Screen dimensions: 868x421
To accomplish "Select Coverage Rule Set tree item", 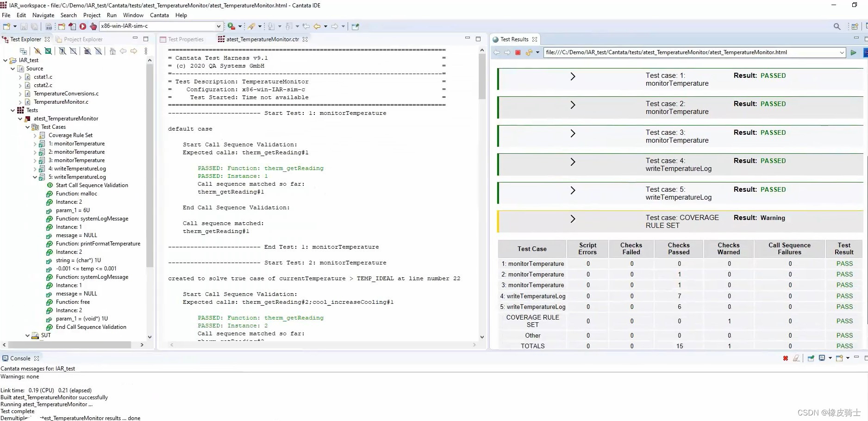I will (70, 135).
